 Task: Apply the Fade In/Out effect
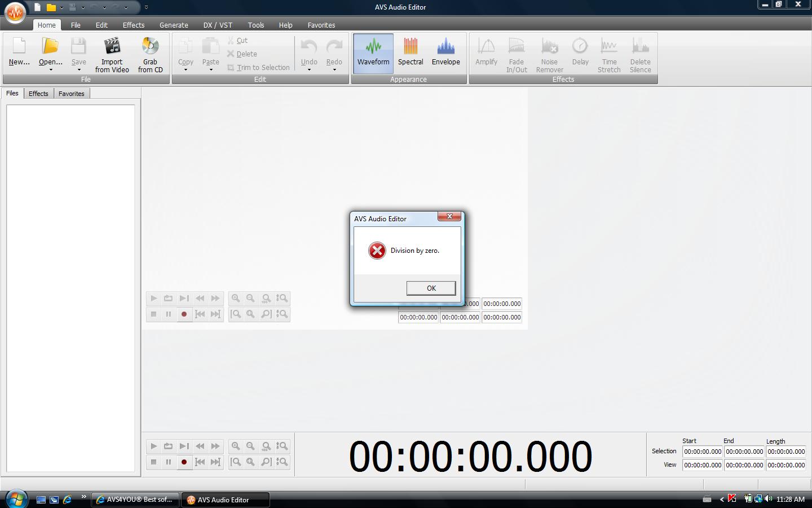click(517, 54)
